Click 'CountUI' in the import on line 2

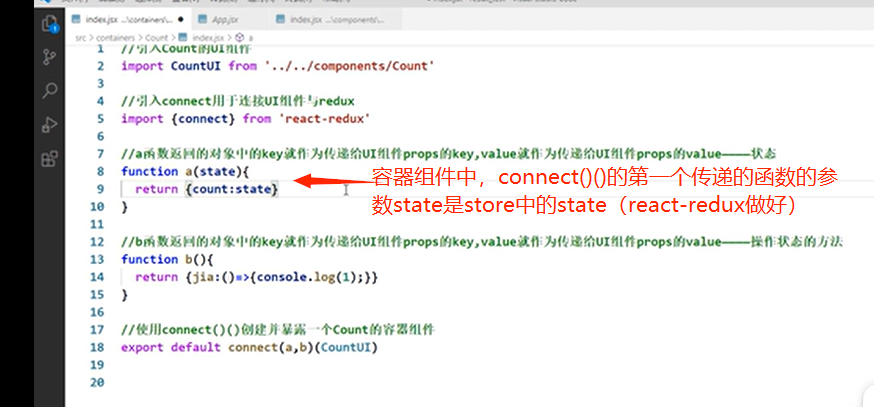click(x=196, y=66)
